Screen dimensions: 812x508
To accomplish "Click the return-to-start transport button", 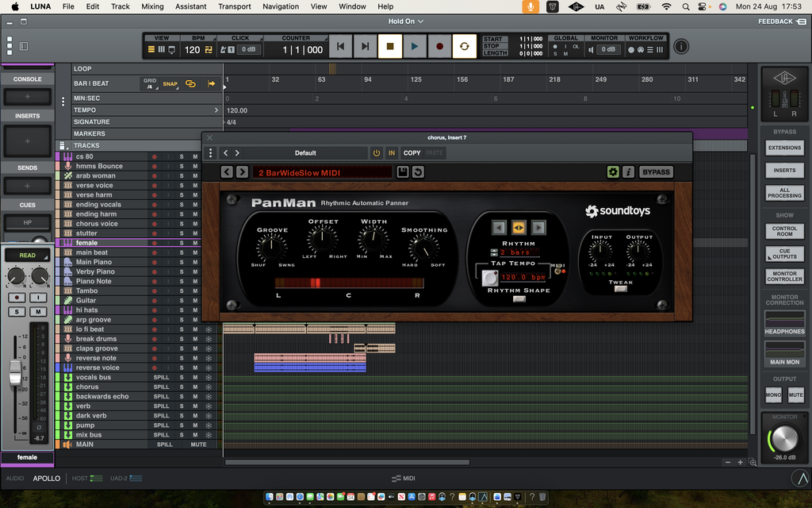I will click(x=340, y=47).
